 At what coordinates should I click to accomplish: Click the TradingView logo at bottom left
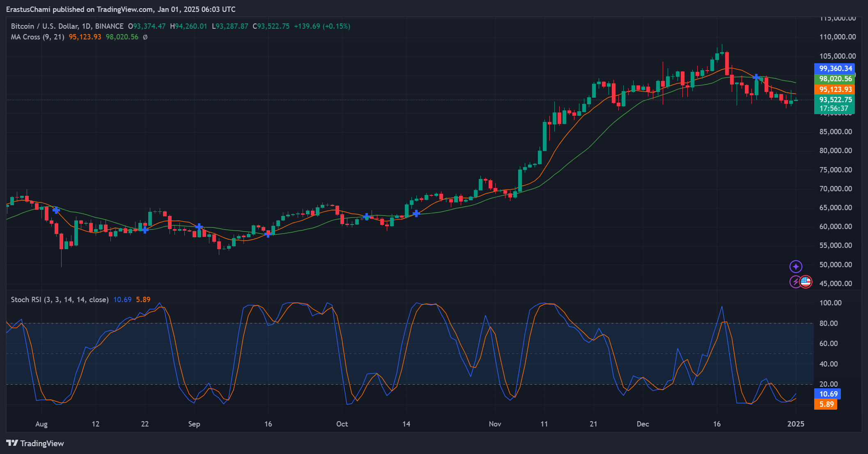pyautogui.click(x=35, y=443)
